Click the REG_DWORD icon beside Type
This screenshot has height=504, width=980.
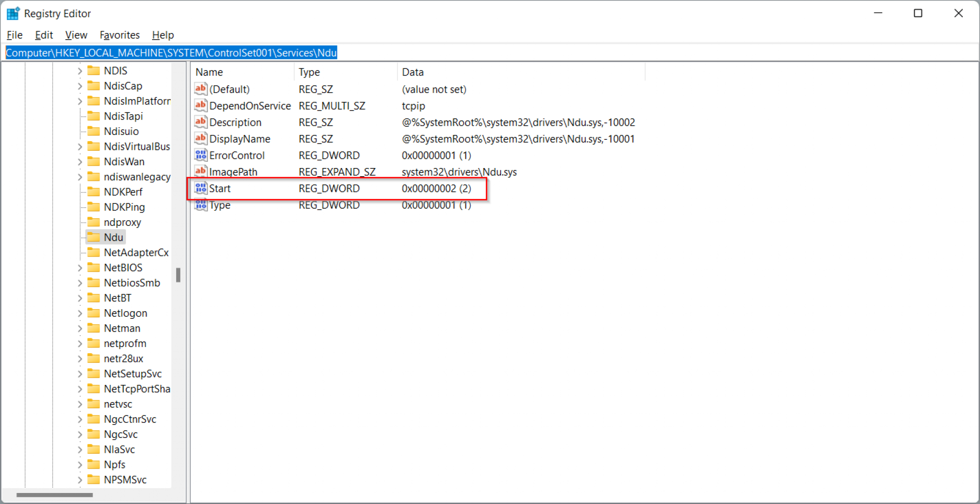200,205
